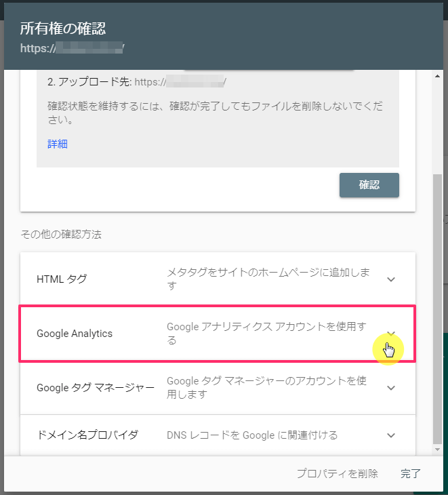
Task: Expand the Google タグ マネージャー chevron
Action: tap(391, 388)
